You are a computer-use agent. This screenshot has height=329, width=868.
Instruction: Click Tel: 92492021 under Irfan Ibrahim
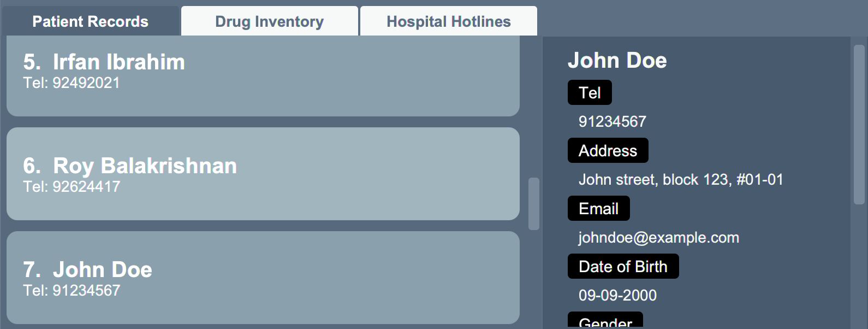click(72, 83)
